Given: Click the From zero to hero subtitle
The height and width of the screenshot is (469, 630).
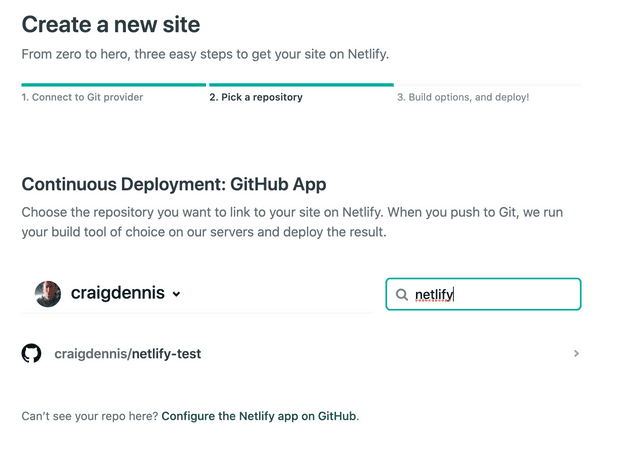Looking at the screenshot, I should point(205,54).
